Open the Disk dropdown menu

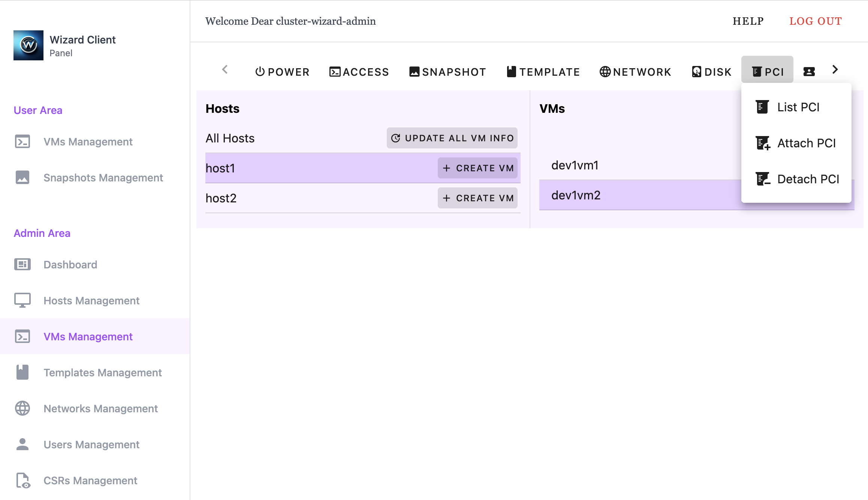point(711,72)
